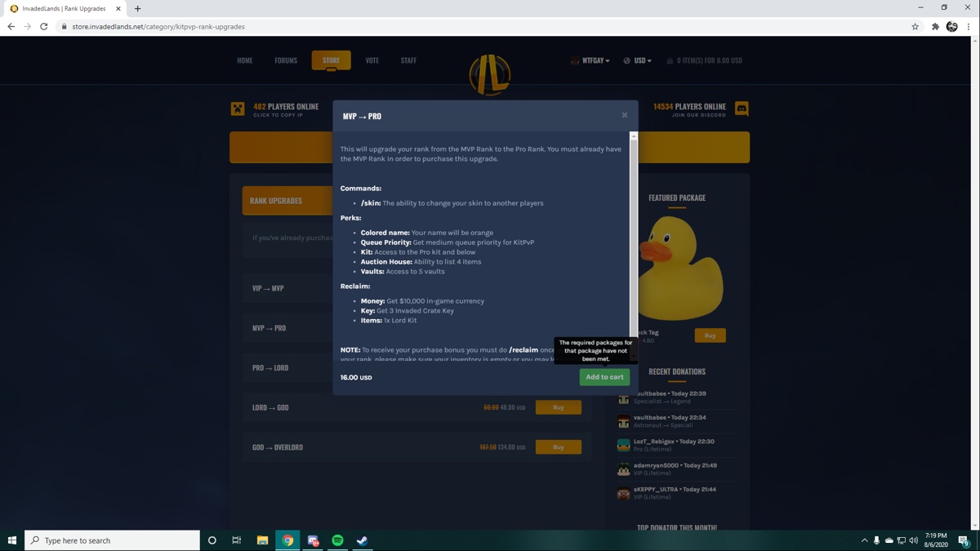Image resolution: width=980 pixels, height=551 pixels.
Task: Bookmark this page with star icon
Action: 915,27
